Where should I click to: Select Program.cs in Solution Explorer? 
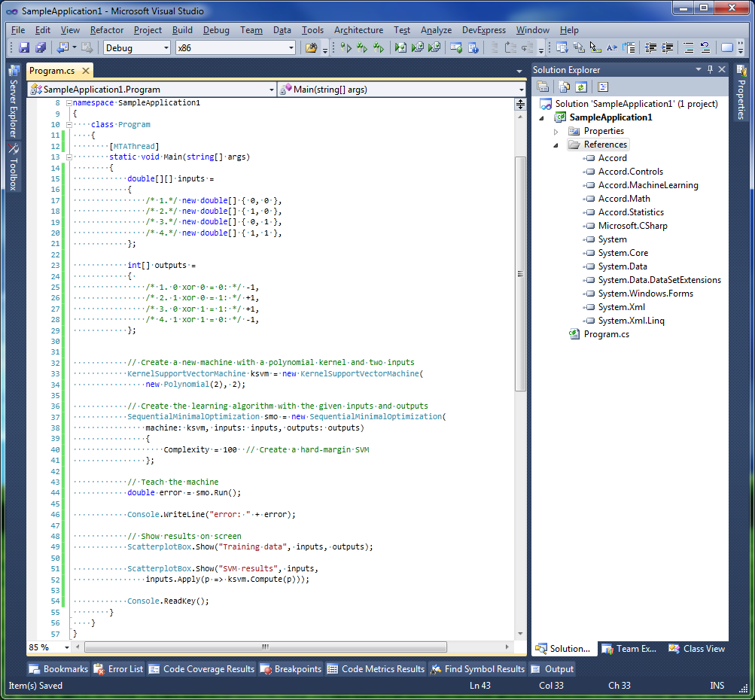(606, 334)
